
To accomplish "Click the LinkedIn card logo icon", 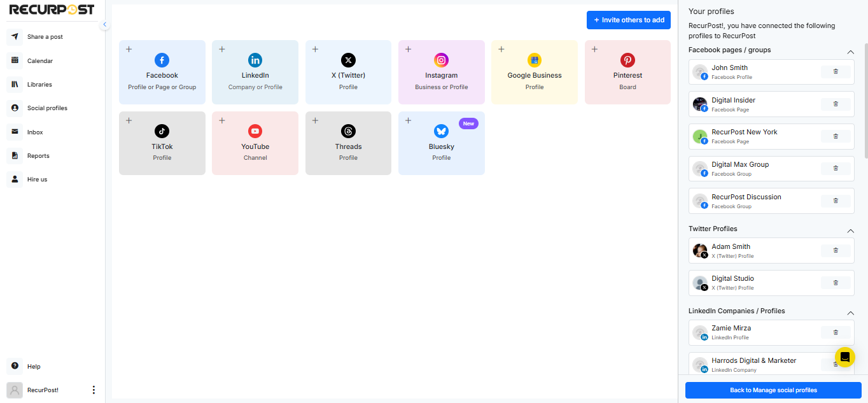I will point(255,60).
